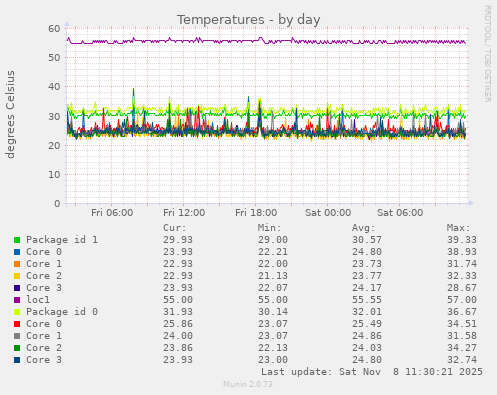
Task: Select the Core 1 max value 31.58
Action: click(462, 336)
